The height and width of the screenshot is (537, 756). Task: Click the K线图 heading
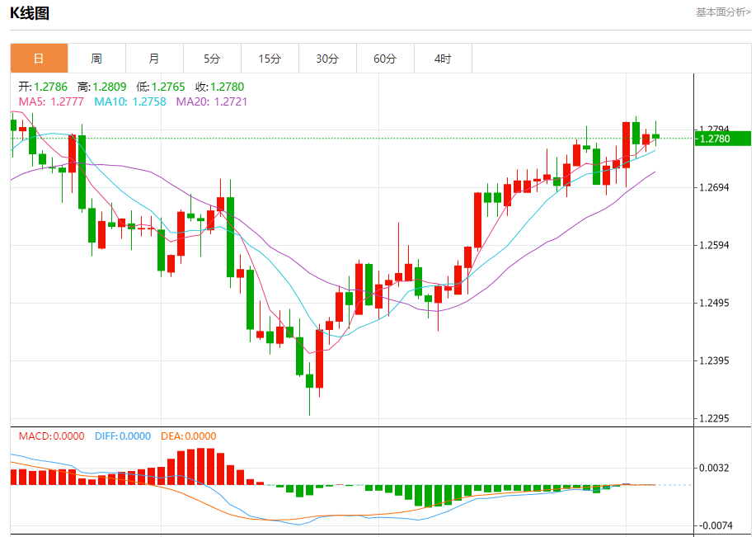(x=30, y=13)
